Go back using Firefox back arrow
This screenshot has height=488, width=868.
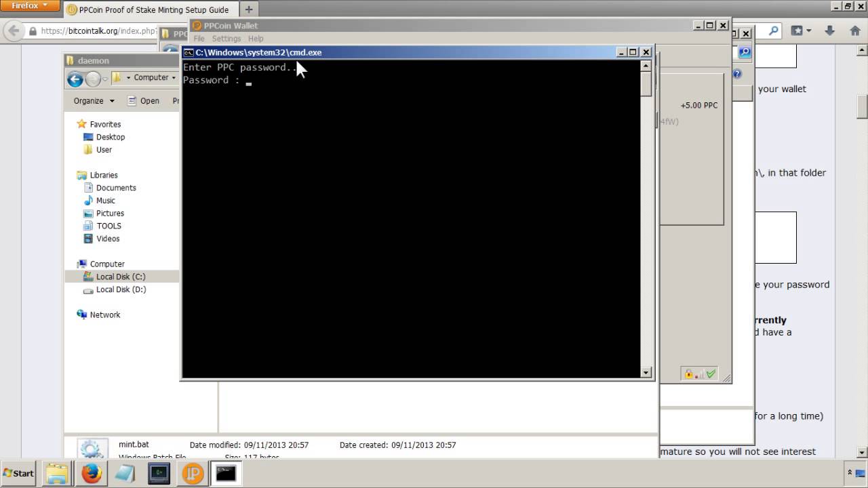click(13, 30)
